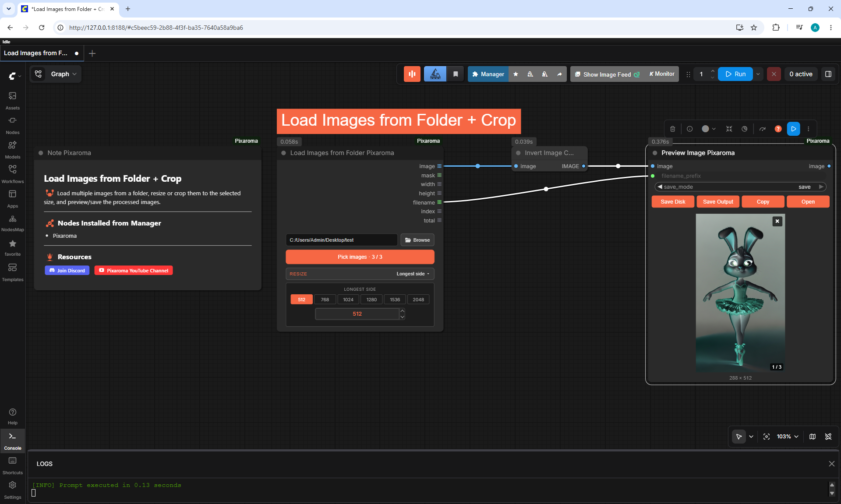Select the 768 longest side preset

(325, 300)
